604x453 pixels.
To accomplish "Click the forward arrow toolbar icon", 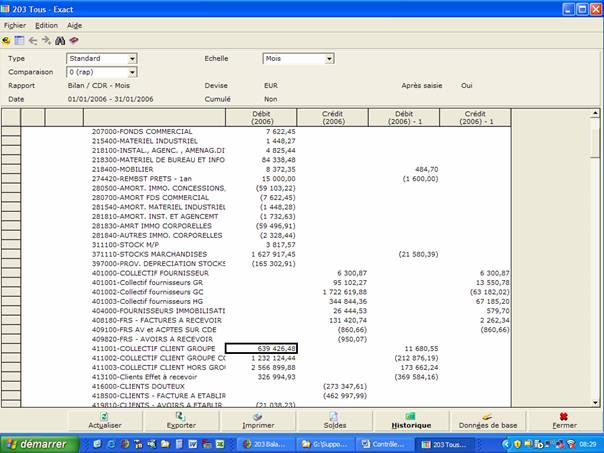I will [46, 41].
